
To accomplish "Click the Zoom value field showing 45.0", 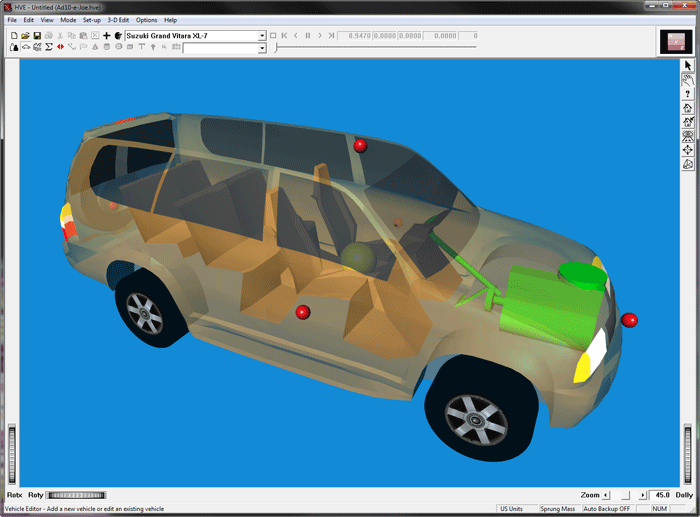I will (x=661, y=495).
